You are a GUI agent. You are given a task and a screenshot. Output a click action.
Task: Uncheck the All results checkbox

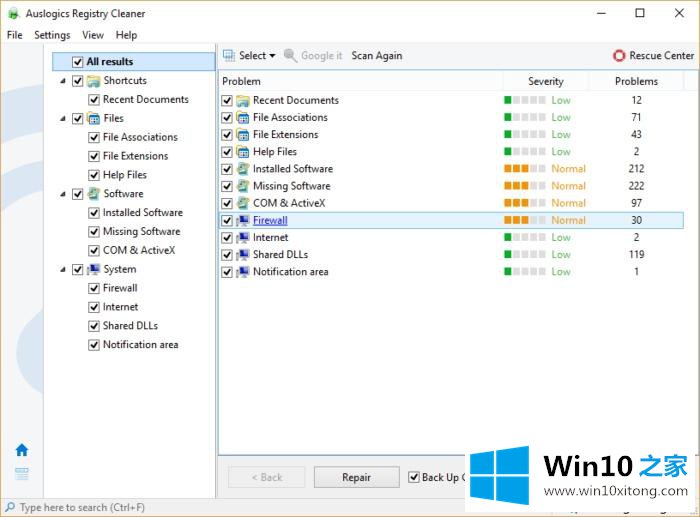click(77, 62)
